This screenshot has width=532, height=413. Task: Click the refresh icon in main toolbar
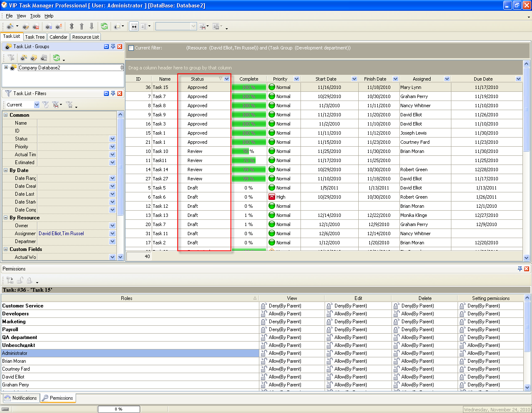pyautogui.click(x=104, y=26)
